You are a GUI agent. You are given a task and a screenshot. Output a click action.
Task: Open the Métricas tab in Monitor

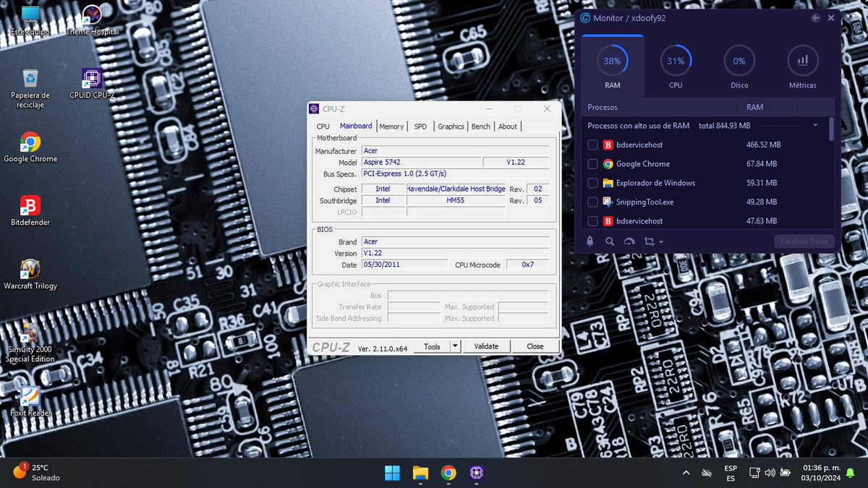click(x=803, y=67)
